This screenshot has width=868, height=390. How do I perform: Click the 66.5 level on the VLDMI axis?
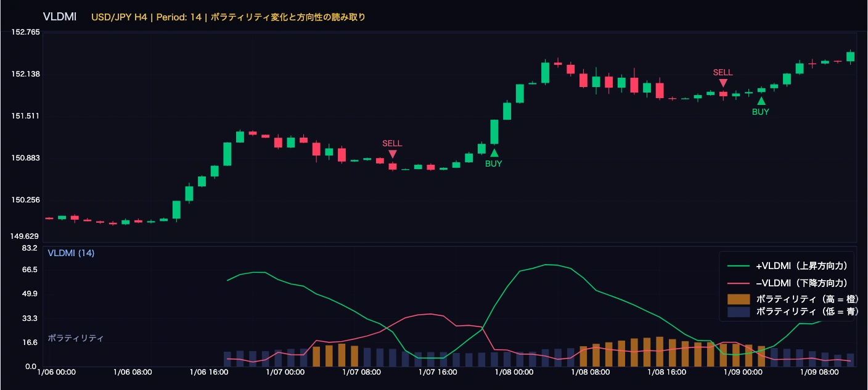click(30, 270)
